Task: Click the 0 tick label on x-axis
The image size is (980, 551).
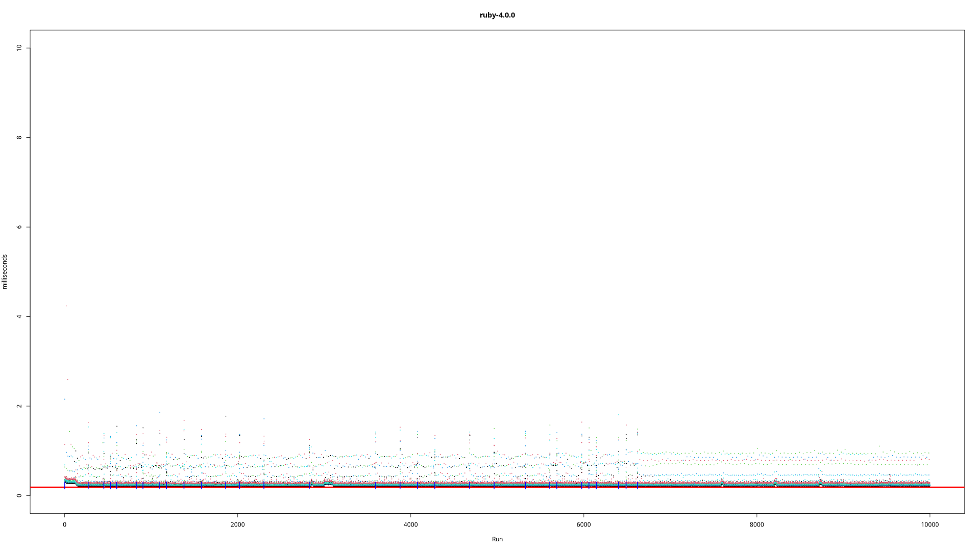Action: [x=64, y=524]
